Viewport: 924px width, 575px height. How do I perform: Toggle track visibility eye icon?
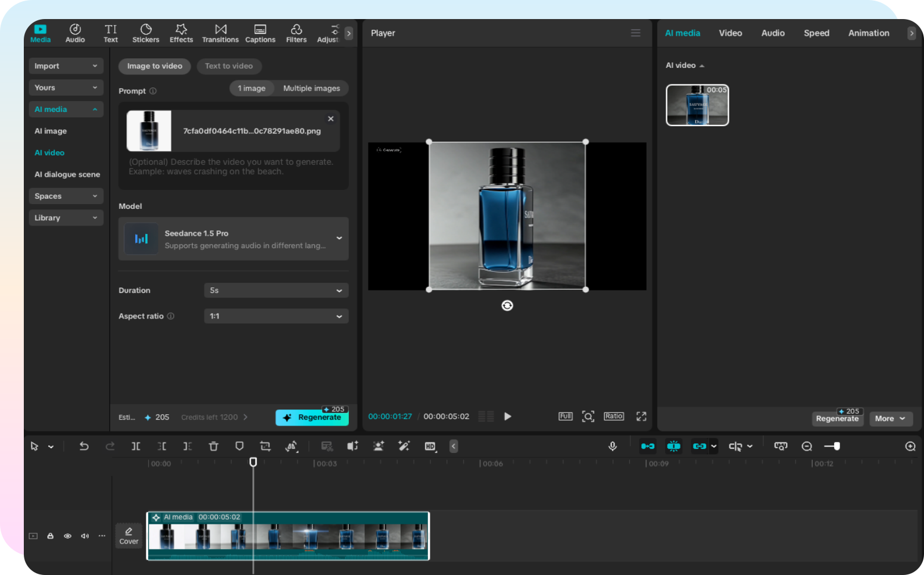pyautogui.click(x=68, y=536)
